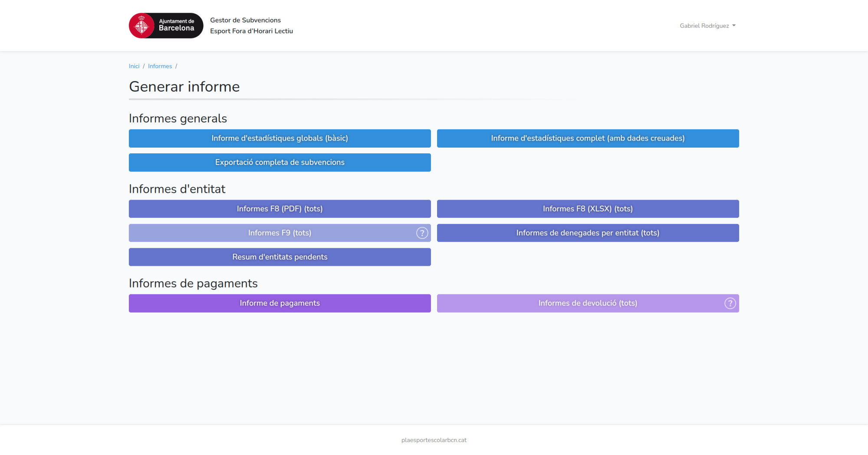Open Informes de denegades per entitat (tots)
The height and width of the screenshot is (455, 868).
tap(588, 233)
